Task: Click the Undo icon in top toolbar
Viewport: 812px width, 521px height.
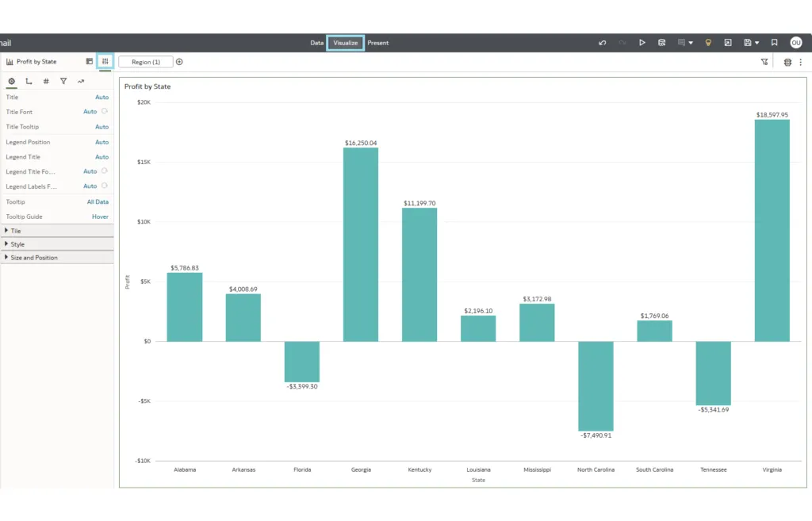Action: 603,43
